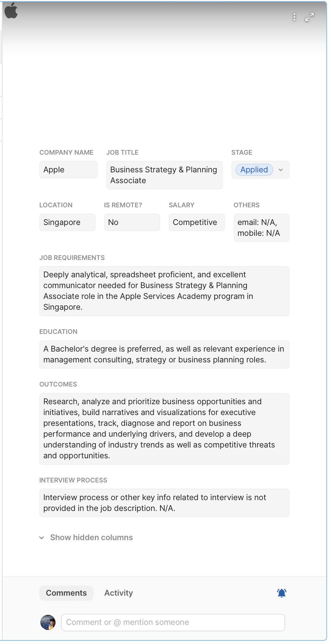This screenshot has width=331, height=644.
Task: Click the Education text field
Action: tap(164, 354)
